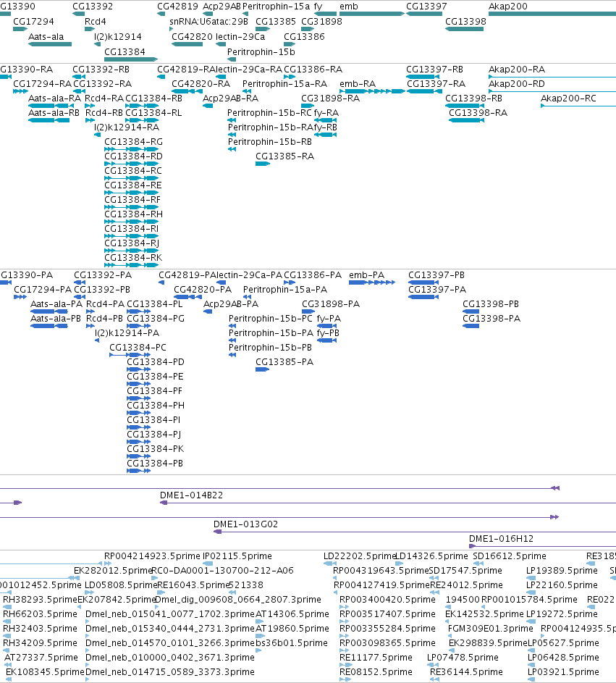The width and height of the screenshot is (616, 683).
Task: Open the CG13384 gene label
Action: click(125, 52)
